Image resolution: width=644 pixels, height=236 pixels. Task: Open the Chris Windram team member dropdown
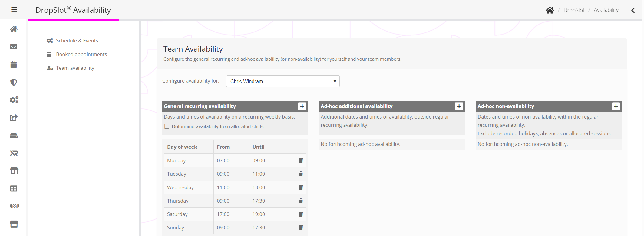282,81
